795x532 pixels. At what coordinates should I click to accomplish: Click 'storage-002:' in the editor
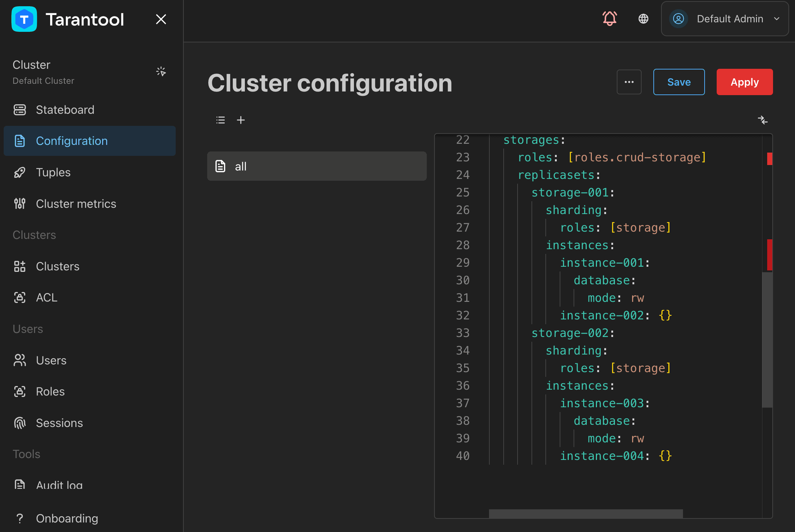573,333
